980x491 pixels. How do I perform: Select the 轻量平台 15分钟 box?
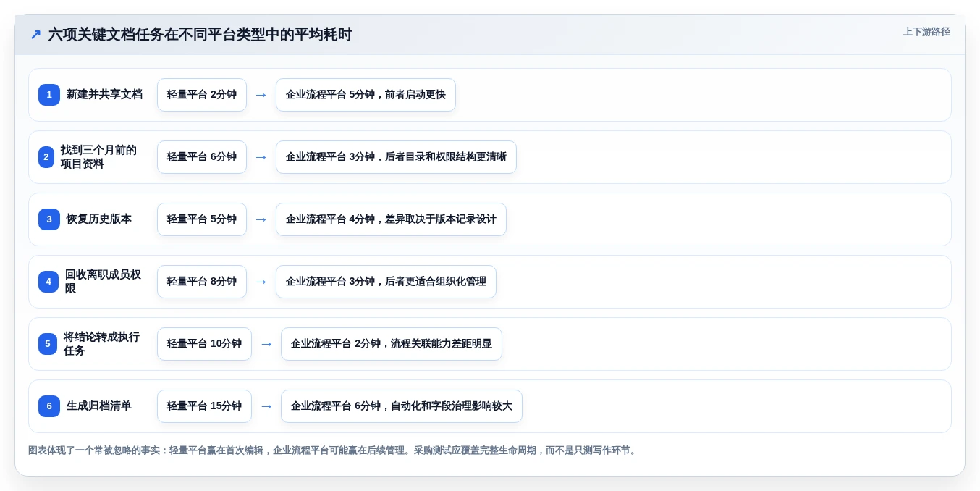coord(204,406)
